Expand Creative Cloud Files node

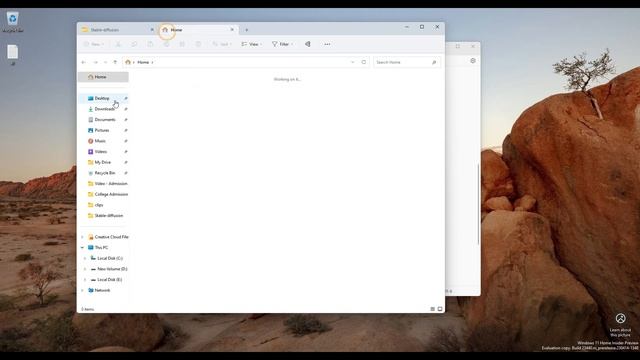point(82,237)
